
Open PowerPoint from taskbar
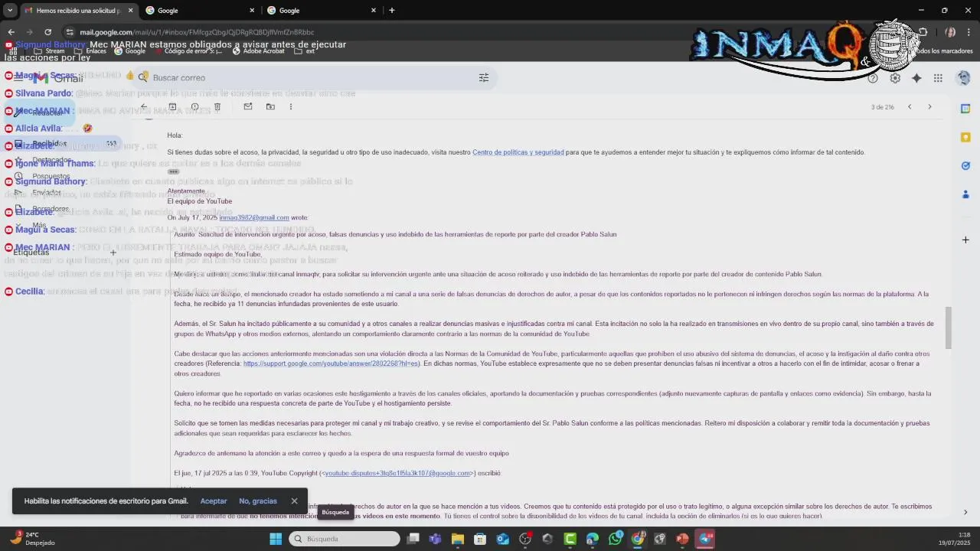point(682,539)
